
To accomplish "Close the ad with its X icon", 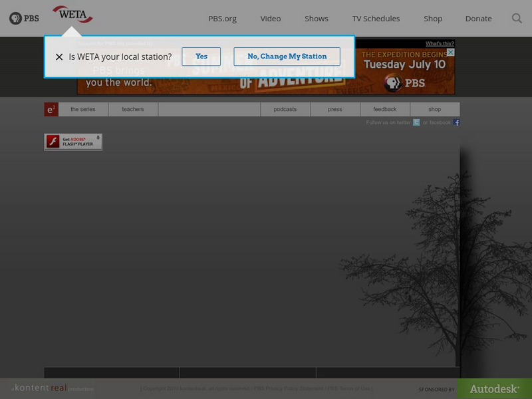I will (x=451, y=53).
